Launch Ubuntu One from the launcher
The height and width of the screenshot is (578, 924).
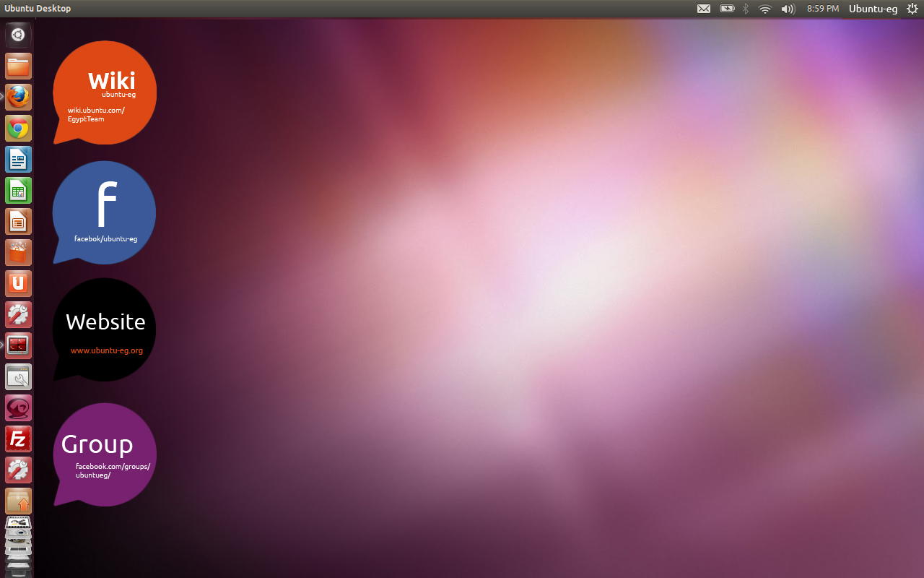click(x=18, y=284)
